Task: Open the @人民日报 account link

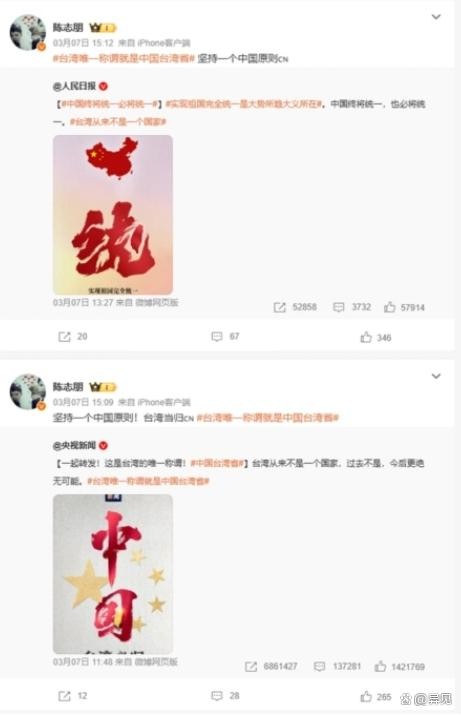Action: [74, 86]
